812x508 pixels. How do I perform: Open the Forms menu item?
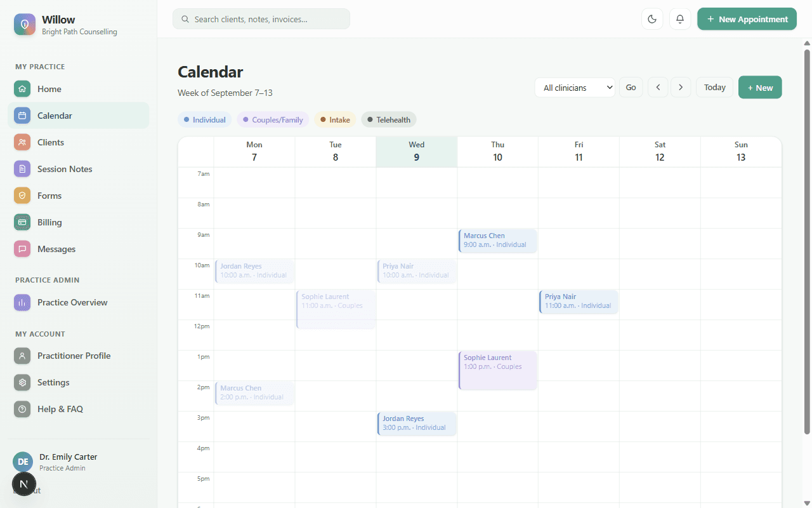click(79, 196)
